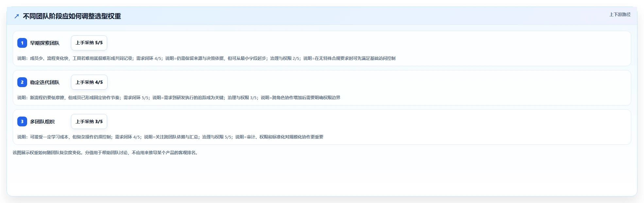
Task: Click the numbered badge 3 for 多团队组织
Action: click(22, 121)
